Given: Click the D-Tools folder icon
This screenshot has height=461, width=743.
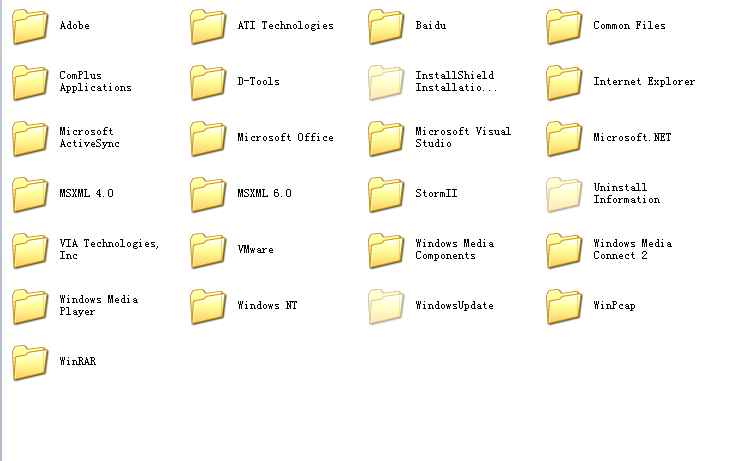Looking at the screenshot, I should point(208,83).
